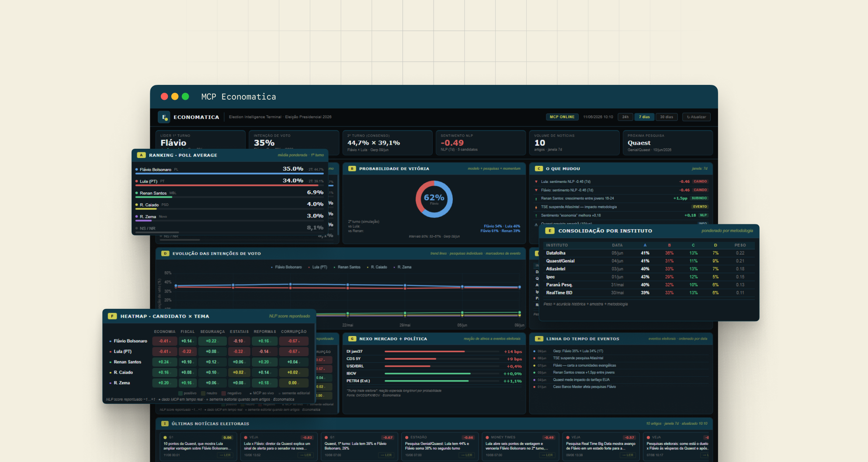
Task: Refresh data with the Atualizar button
Action: pos(696,117)
